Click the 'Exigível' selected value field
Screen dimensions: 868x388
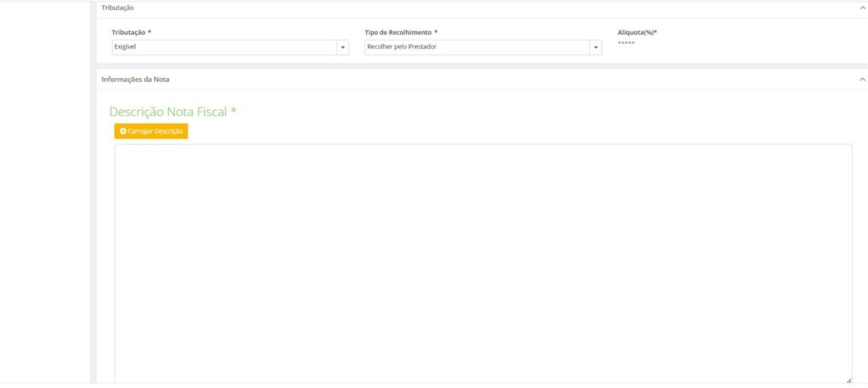pos(224,47)
